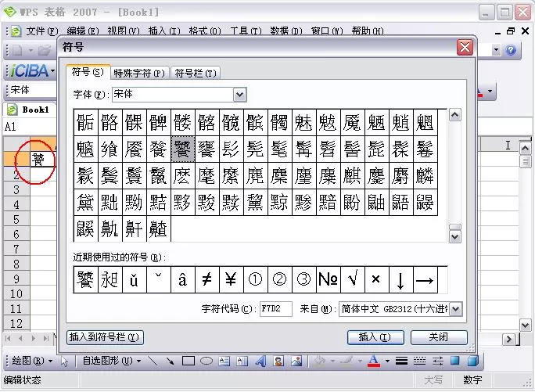Pick recent symbol √
The height and width of the screenshot is (392, 535).
(x=352, y=280)
